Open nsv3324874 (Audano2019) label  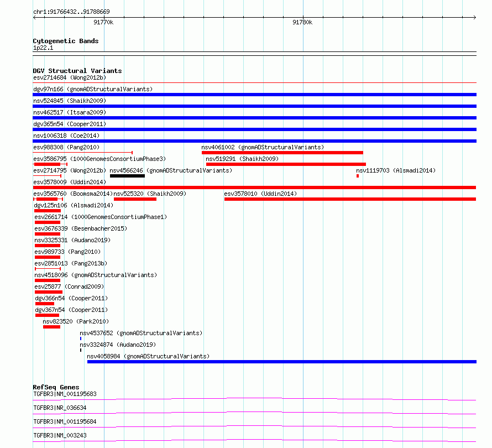tap(118, 345)
